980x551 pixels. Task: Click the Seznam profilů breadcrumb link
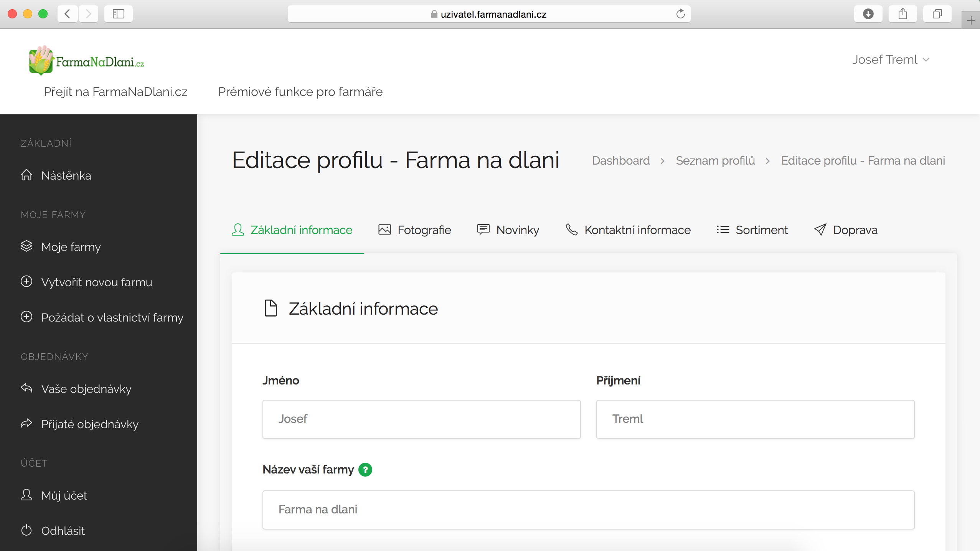pos(715,160)
